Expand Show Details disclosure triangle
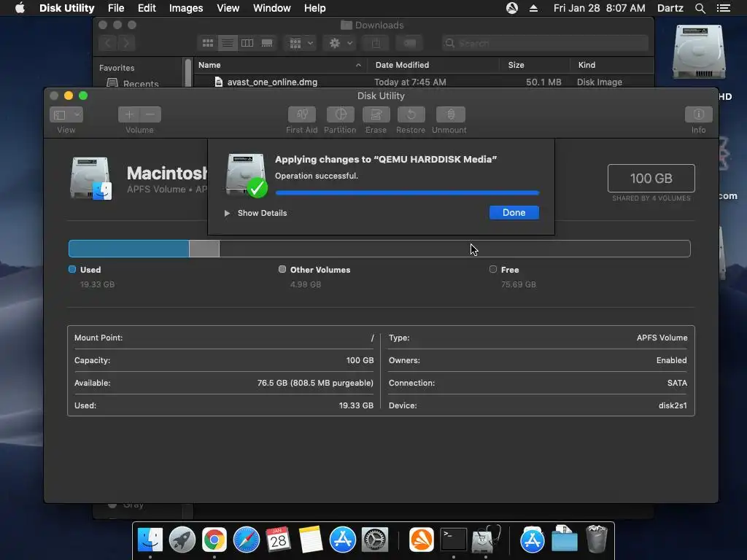The height and width of the screenshot is (560, 747). [x=228, y=213]
